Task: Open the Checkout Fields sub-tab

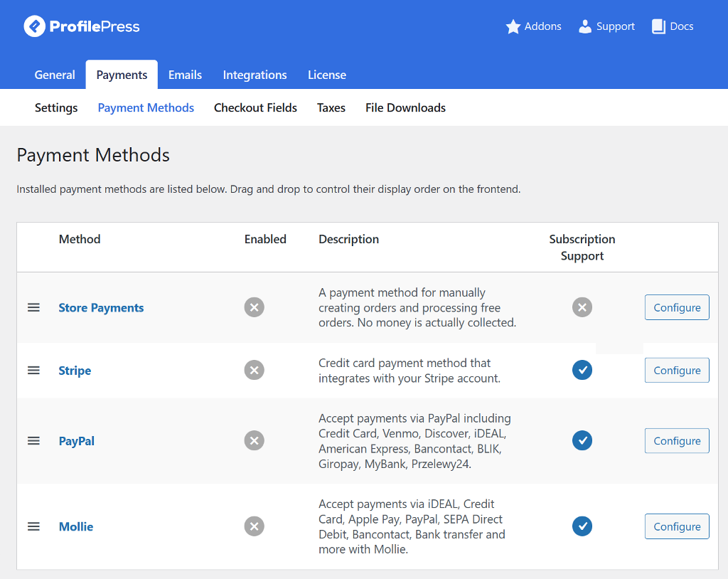Action: pyautogui.click(x=255, y=108)
